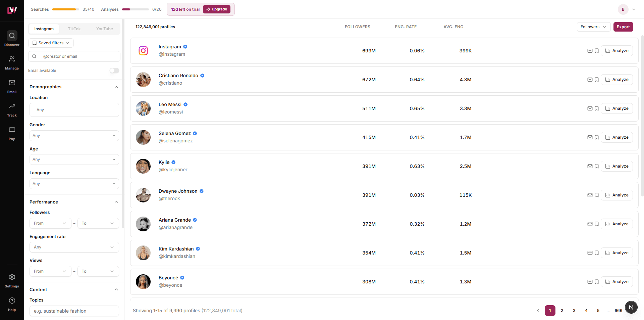Switch to the YouTube tab
The width and height of the screenshot is (644, 320).
pyautogui.click(x=104, y=29)
